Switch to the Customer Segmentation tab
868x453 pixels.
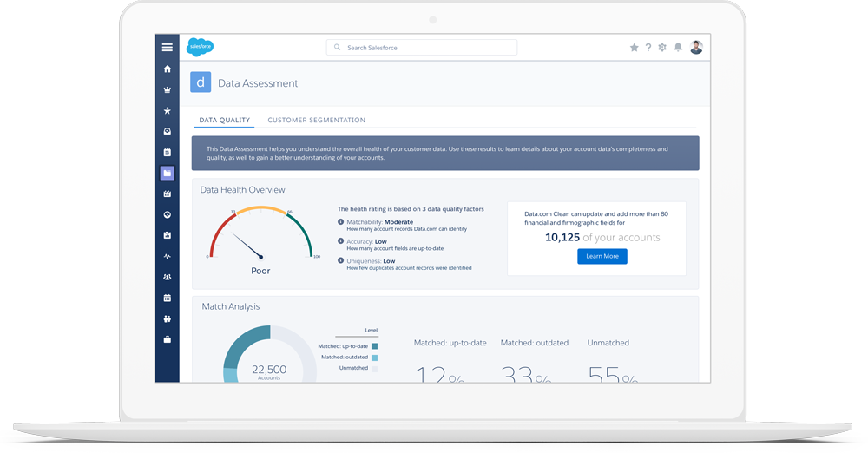pos(316,121)
